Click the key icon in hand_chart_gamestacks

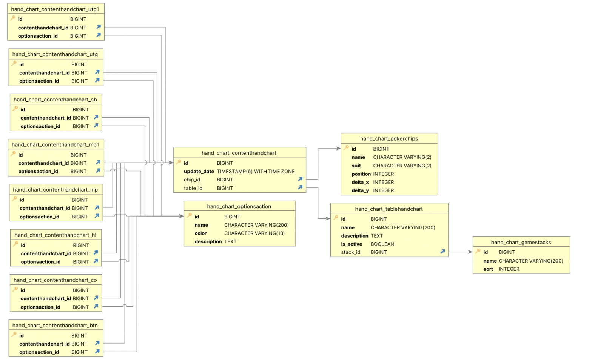478,251
